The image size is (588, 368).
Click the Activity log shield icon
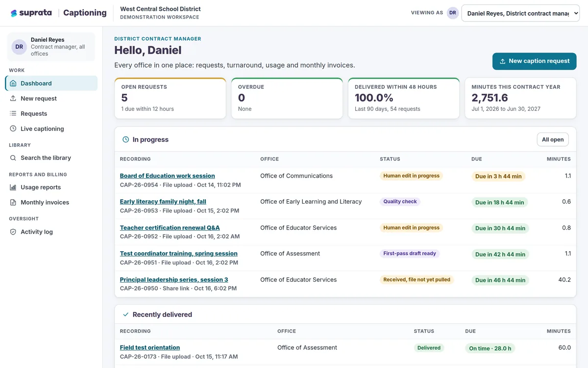13,232
